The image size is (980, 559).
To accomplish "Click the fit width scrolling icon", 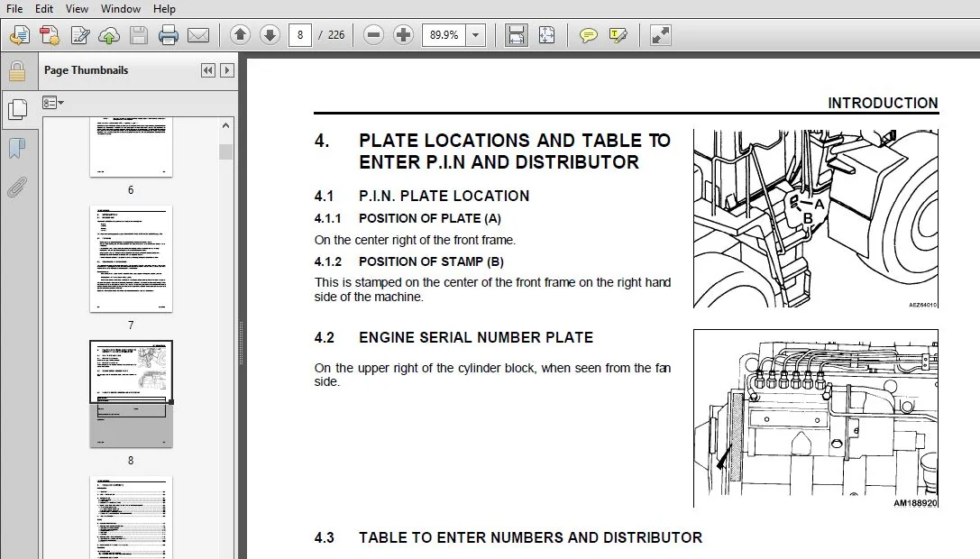I will click(x=517, y=35).
